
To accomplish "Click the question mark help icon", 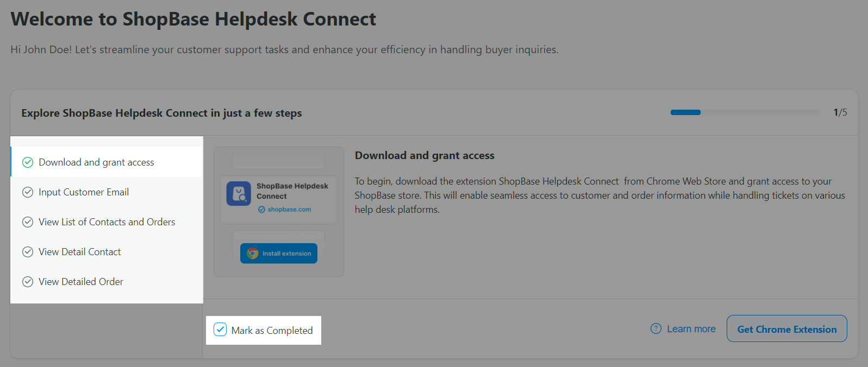I will pos(656,329).
